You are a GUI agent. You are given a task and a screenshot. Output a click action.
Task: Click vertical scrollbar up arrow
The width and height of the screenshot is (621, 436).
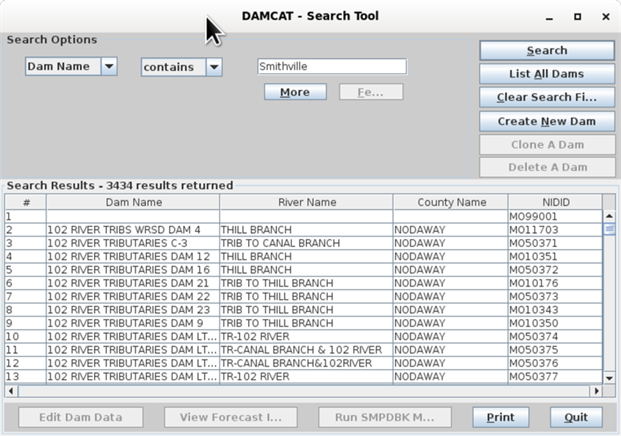(x=609, y=216)
